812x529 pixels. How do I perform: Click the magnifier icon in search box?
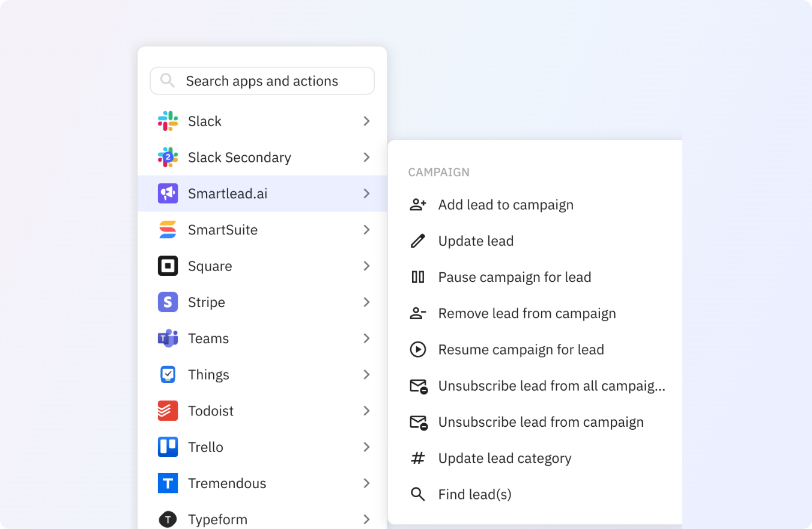coord(168,81)
